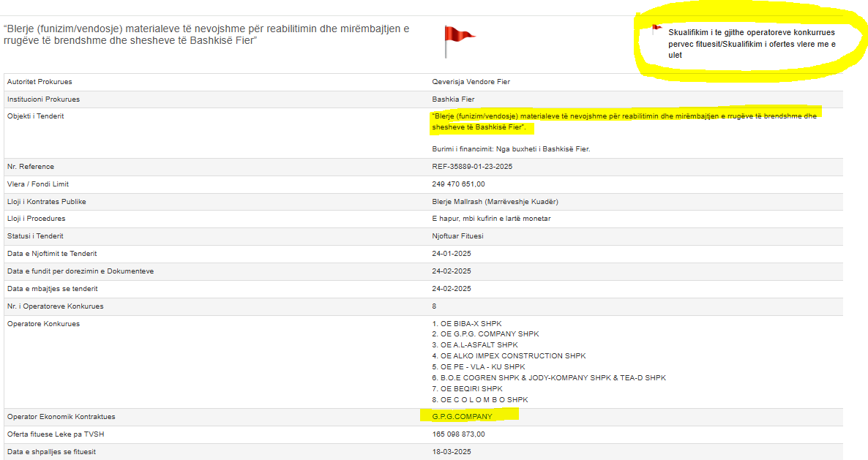The height and width of the screenshot is (460, 868).
Task: Click the 'B.O.E COGREN SHPK & JODY-KOMPANY' entry
Action: tap(548, 378)
